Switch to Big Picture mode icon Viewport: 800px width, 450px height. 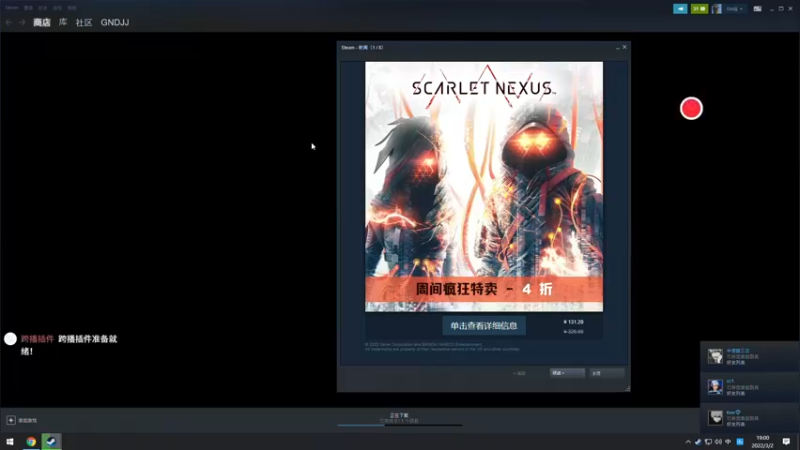click(758, 9)
